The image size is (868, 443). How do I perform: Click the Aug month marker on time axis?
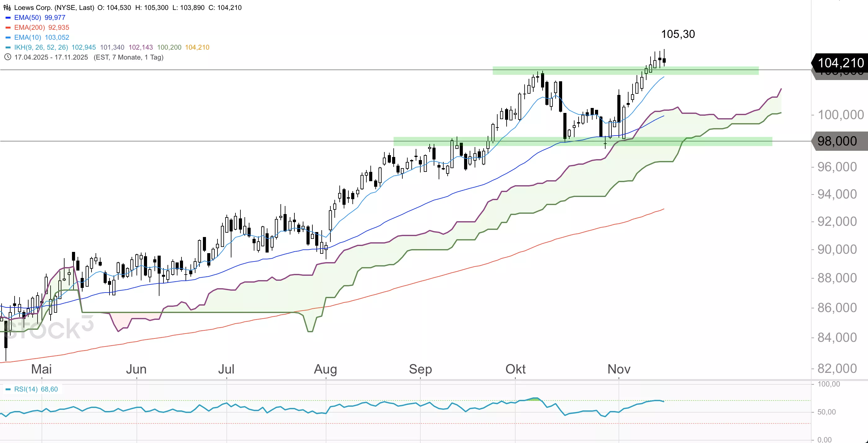click(x=325, y=369)
